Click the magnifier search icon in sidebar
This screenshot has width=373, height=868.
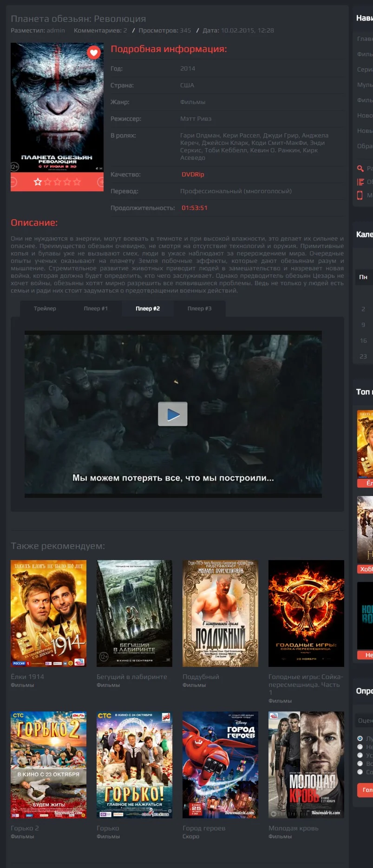pyautogui.click(x=360, y=168)
